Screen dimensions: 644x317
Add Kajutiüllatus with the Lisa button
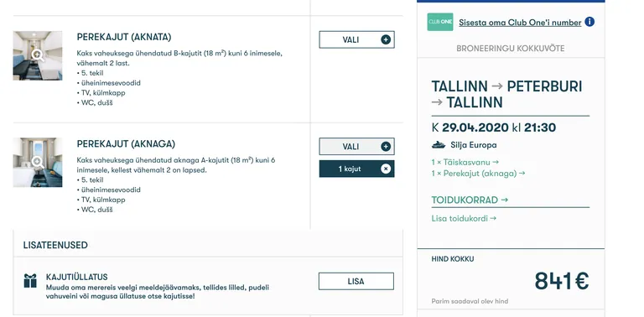pos(356,281)
